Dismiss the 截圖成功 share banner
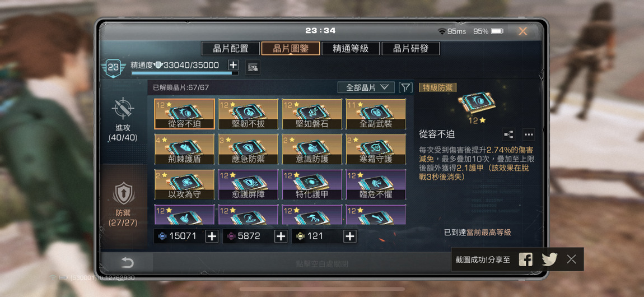The width and height of the screenshot is (644, 297). coord(571,259)
